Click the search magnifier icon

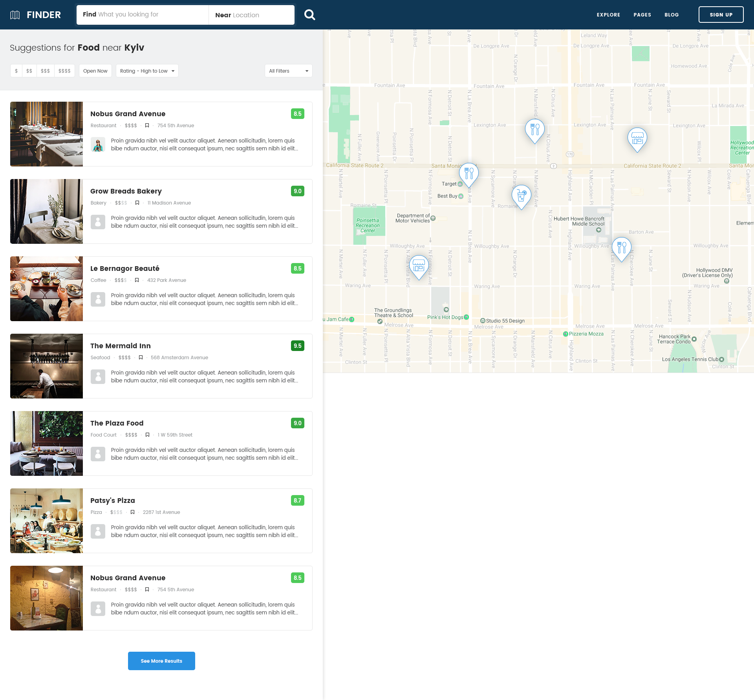pos(309,15)
